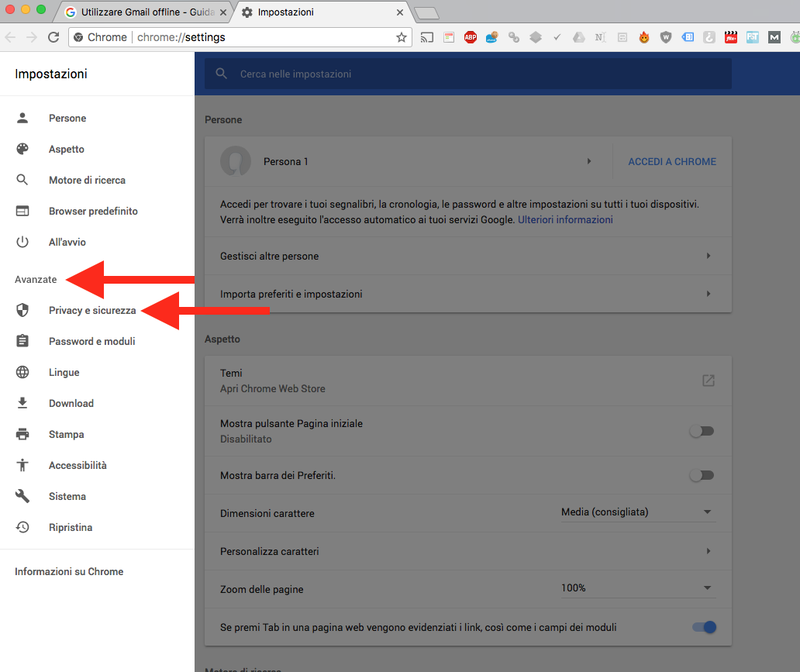The image size is (800, 672).
Task: Click the Cerca nelle impostazioni search field
Action: click(x=468, y=74)
